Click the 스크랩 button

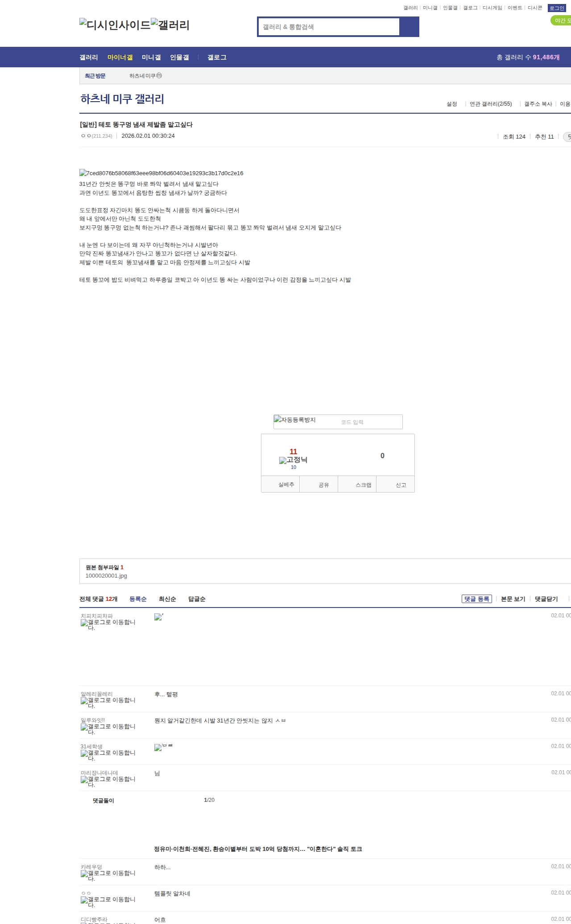click(x=357, y=485)
